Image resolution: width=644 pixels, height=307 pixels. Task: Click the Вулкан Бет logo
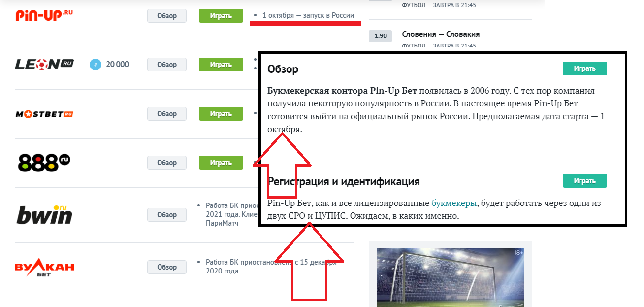pyautogui.click(x=44, y=268)
